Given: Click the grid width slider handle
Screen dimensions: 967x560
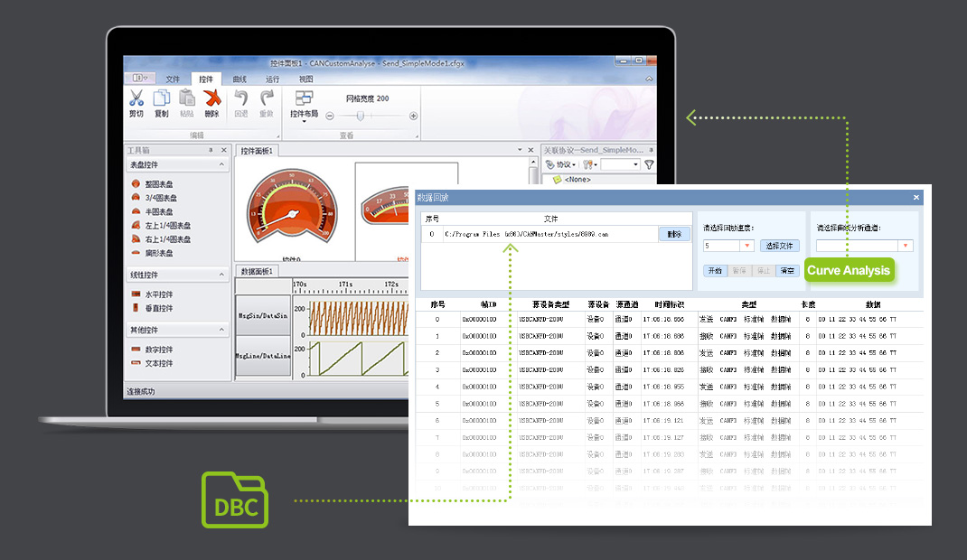Looking at the screenshot, I should (x=361, y=116).
